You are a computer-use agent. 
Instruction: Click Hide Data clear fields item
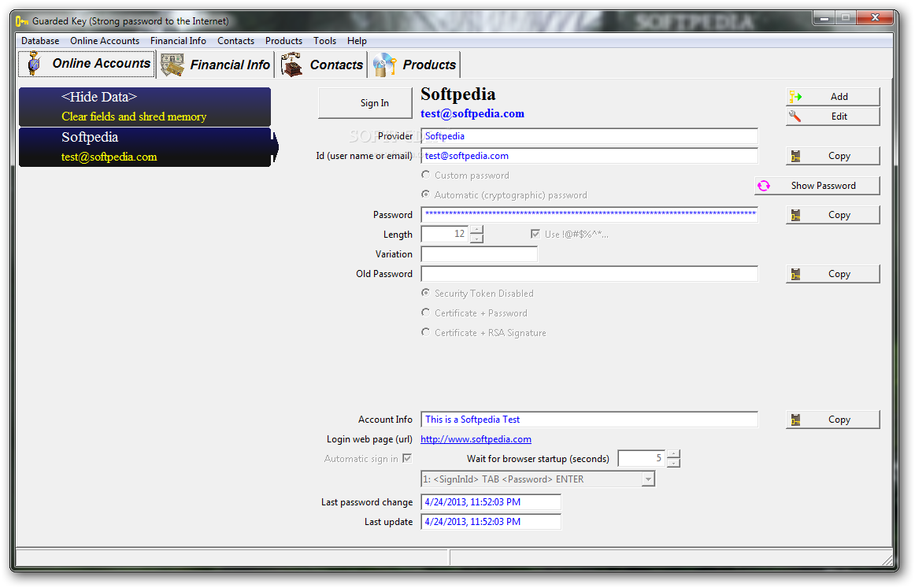tap(145, 107)
